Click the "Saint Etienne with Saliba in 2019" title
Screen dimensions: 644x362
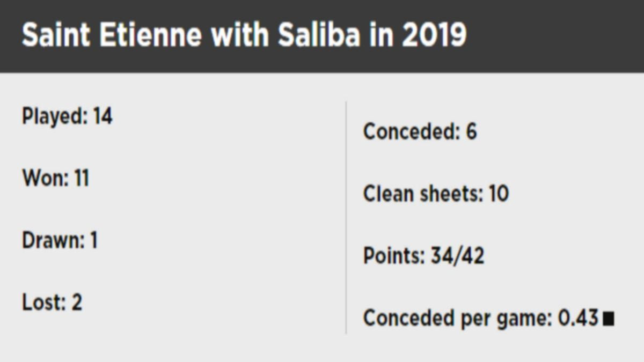tap(244, 35)
